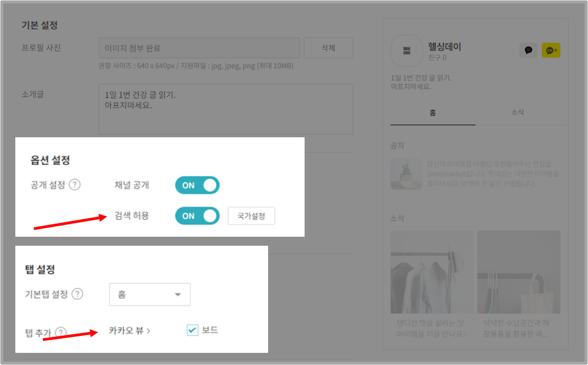Disable the 검색 허용 toggle
Viewport: 588px width, 365px height.
tap(197, 216)
